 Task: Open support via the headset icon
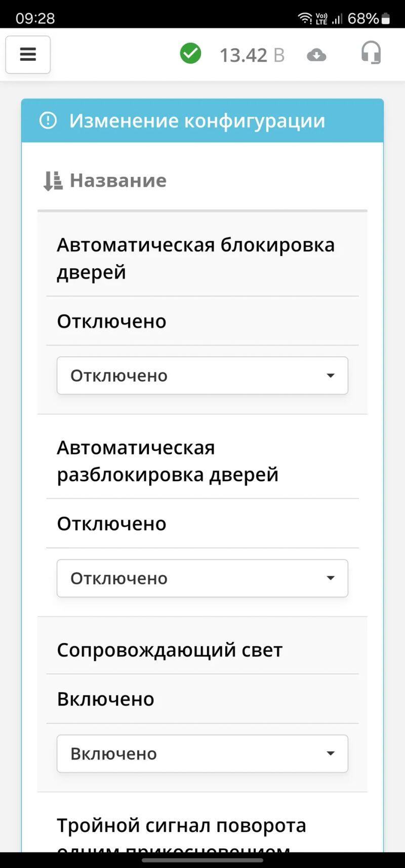[x=371, y=53]
